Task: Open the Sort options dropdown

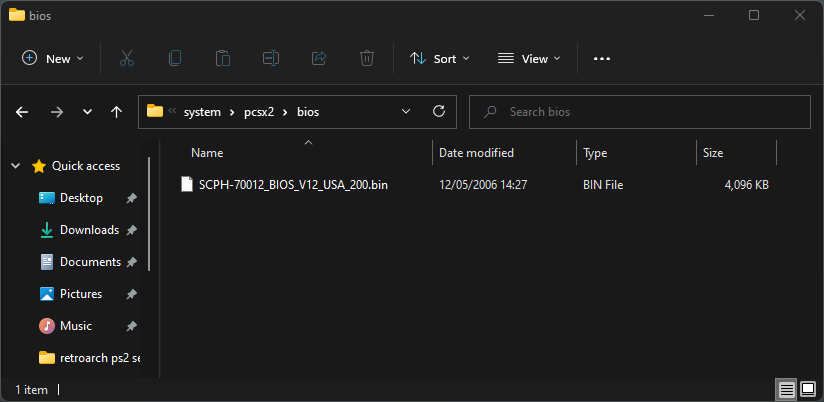Action: click(x=439, y=58)
